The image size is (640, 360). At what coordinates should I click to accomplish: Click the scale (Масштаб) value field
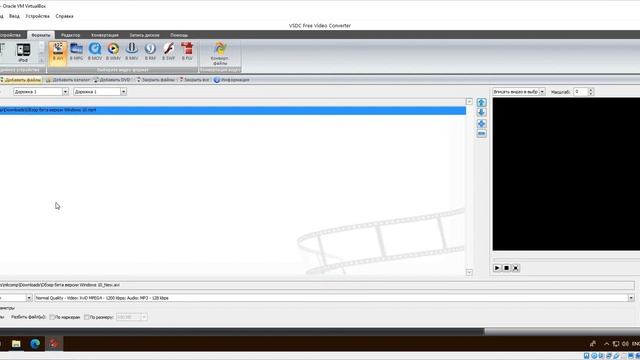pos(580,92)
